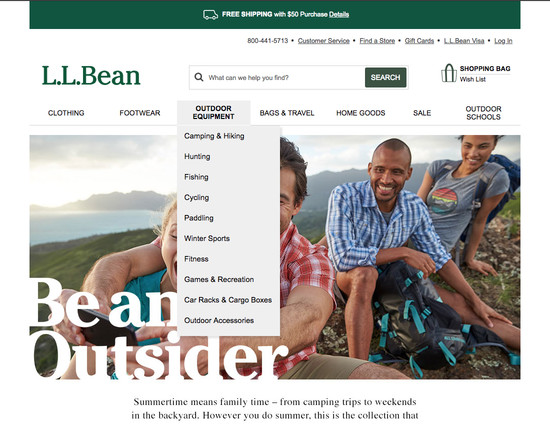Viewport: 550px width, 424px height.
Task: Click the magnifying glass search icon
Action: (x=199, y=77)
